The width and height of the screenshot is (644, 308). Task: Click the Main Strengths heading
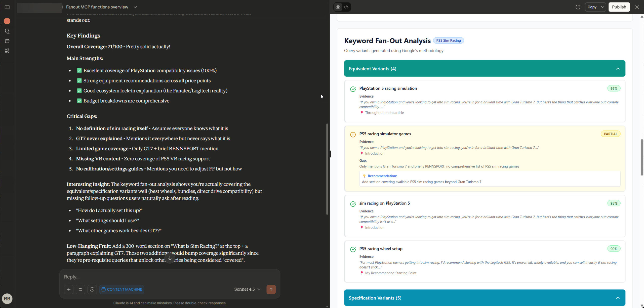tap(85, 58)
